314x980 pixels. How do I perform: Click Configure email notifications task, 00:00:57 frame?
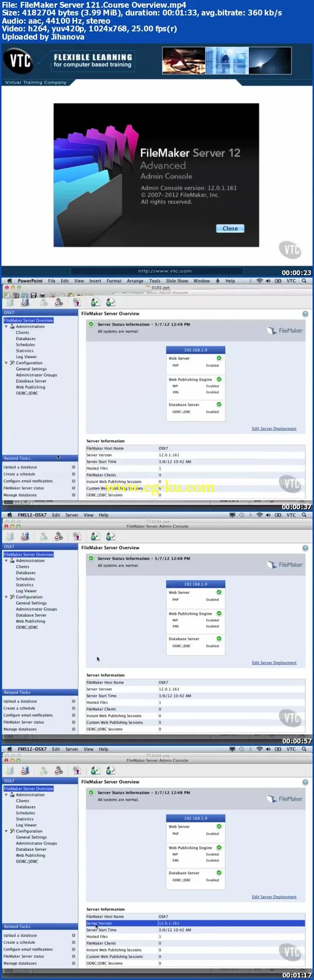pyautogui.click(x=28, y=715)
